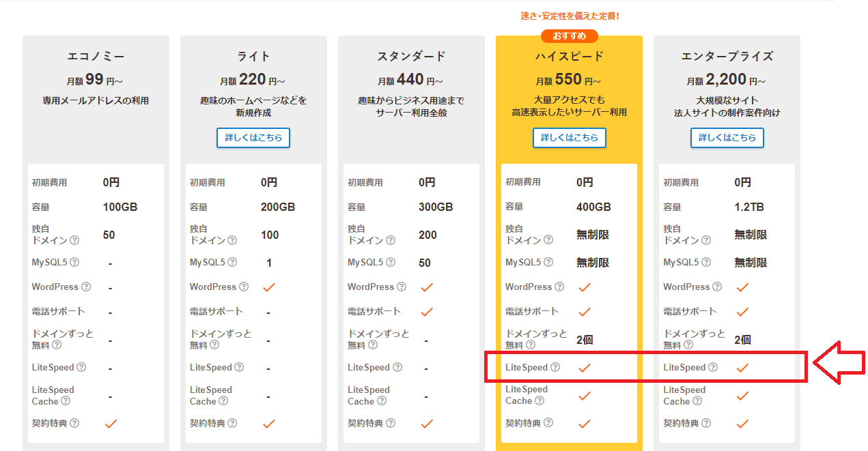Click 詳しくはこちら button under ライト plan
Viewport: 868px width, 451px height.
[x=253, y=138]
